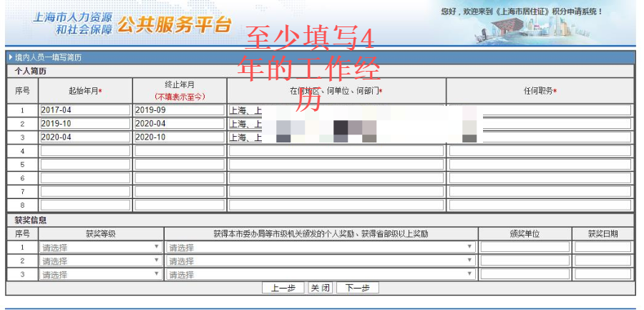The height and width of the screenshot is (310, 644).
Task: Focus the end date field in resume row 8
Action: [x=180, y=205]
